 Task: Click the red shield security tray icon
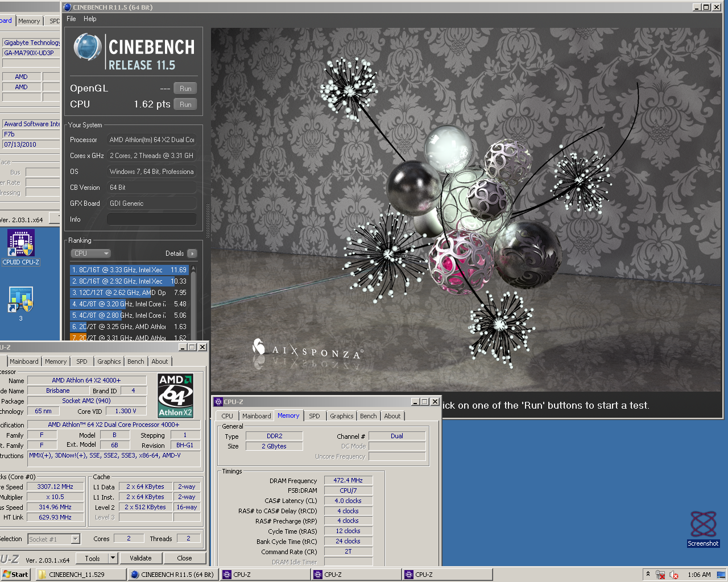pyautogui.click(x=674, y=575)
